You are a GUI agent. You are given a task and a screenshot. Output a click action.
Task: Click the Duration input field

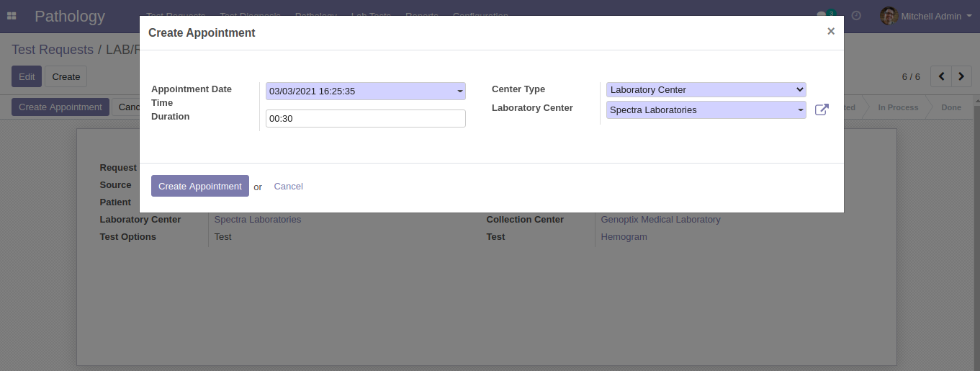365,119
